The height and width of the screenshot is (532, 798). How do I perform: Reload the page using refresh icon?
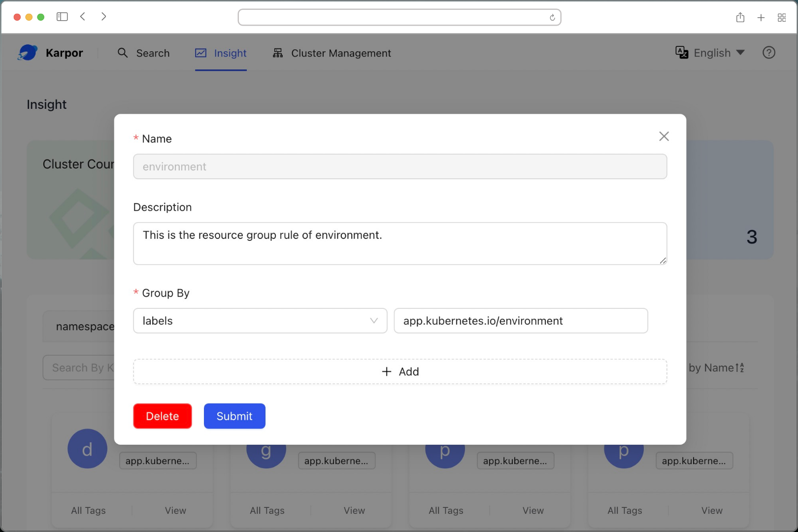tap(552, 18)
